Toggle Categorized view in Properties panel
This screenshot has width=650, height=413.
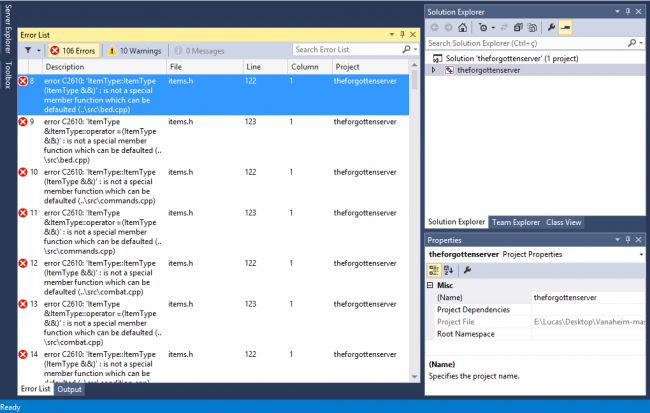coord(434,270)
